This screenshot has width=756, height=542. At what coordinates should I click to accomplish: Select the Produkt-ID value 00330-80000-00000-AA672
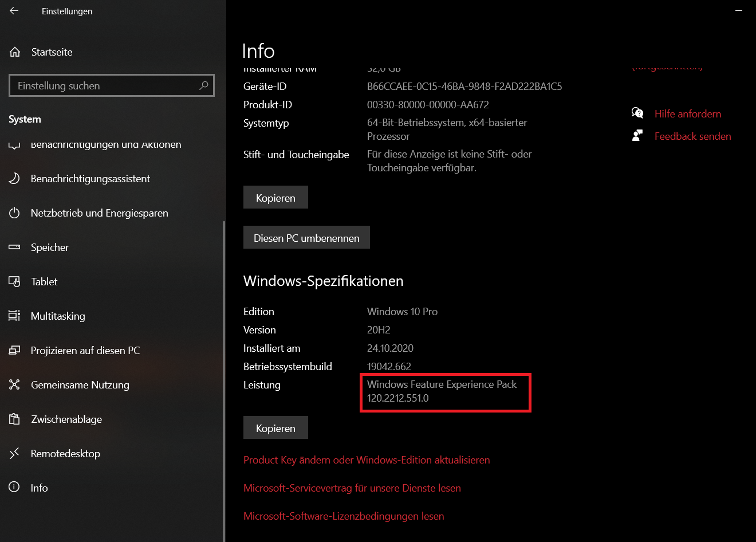pos(428,105)
